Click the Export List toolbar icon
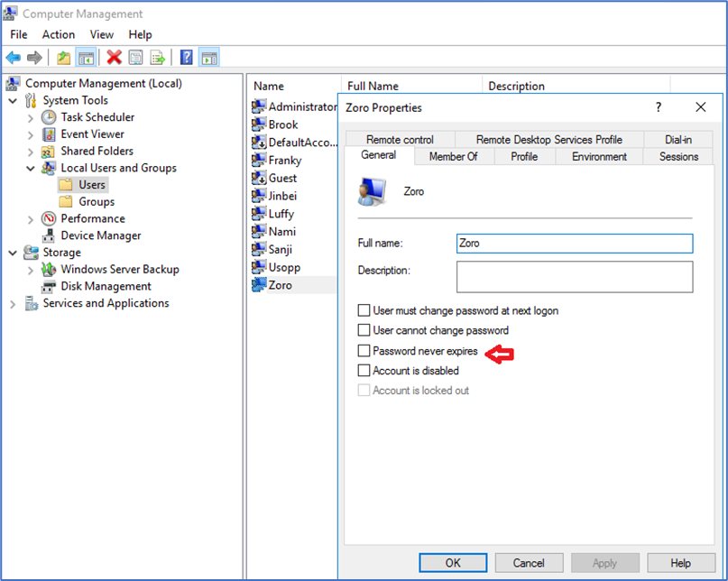 point(158,58)
